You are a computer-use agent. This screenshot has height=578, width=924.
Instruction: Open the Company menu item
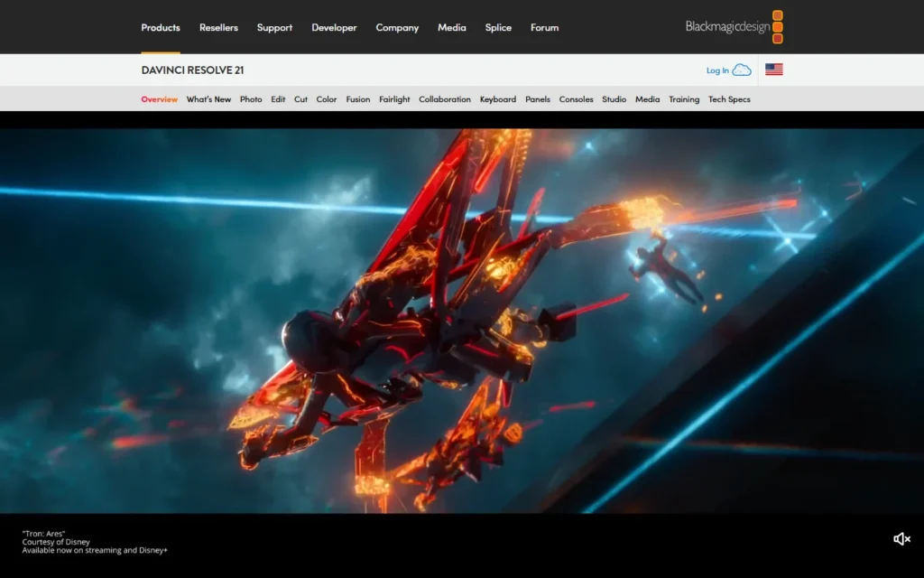397,27
